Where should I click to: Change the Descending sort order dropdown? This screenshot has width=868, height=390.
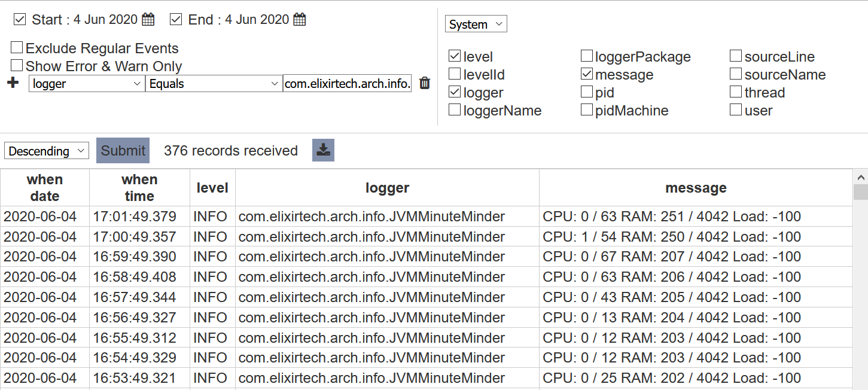(x=47, y=151)
